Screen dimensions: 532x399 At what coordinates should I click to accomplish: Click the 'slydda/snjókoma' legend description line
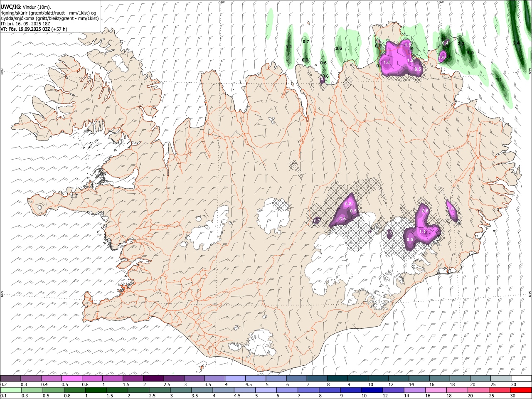pos(49,18)
